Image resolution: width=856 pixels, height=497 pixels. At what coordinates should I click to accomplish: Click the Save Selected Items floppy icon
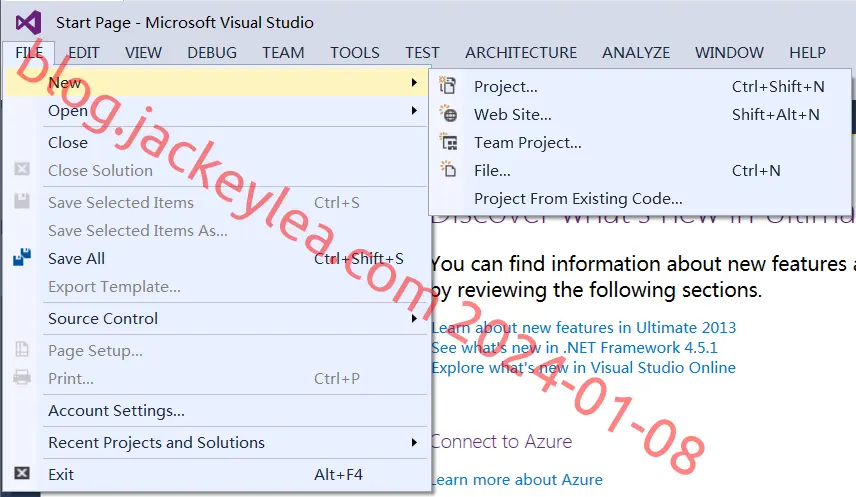tap(22, 201)
